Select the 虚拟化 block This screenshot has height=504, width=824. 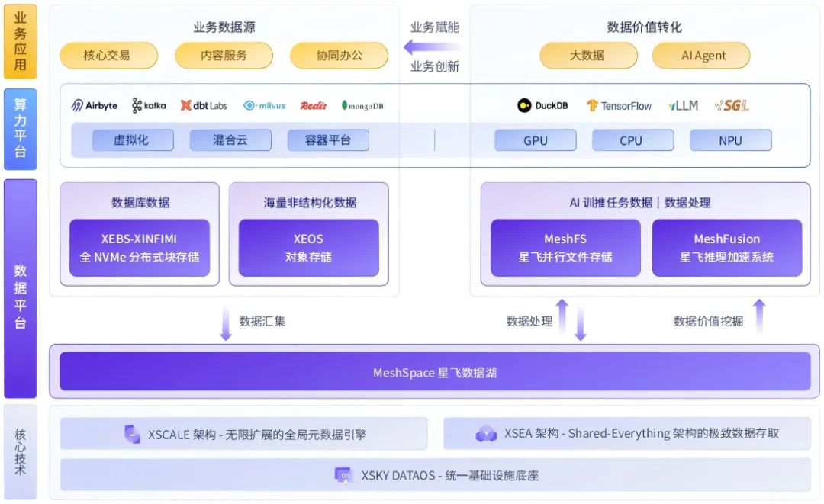click(133, 140)
